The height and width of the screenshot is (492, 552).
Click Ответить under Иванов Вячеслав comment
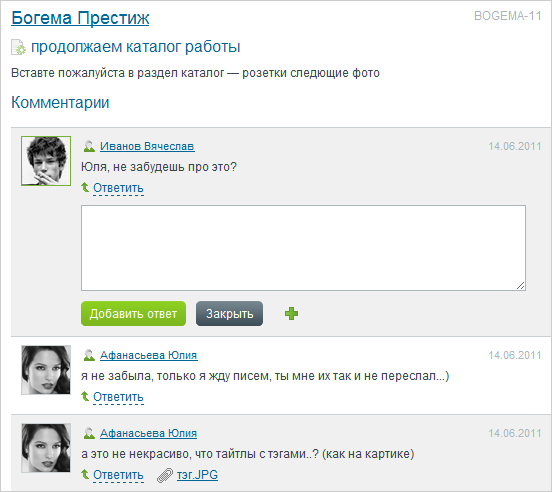118,188
